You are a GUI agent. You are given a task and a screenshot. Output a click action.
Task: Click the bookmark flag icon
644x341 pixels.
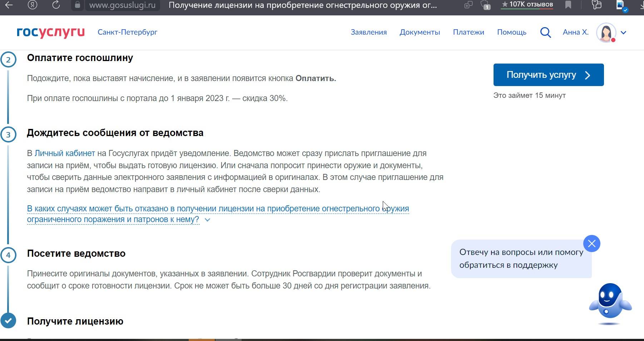[568, 5]
